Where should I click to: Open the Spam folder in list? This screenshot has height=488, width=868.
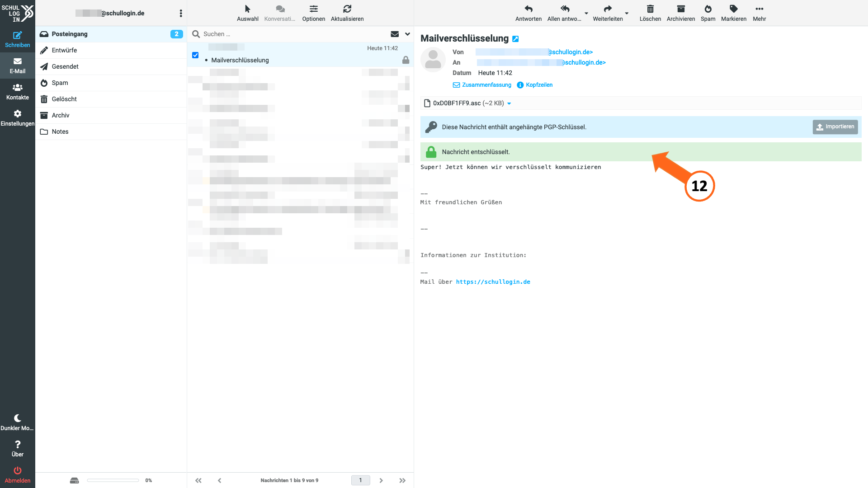point(111,83)
